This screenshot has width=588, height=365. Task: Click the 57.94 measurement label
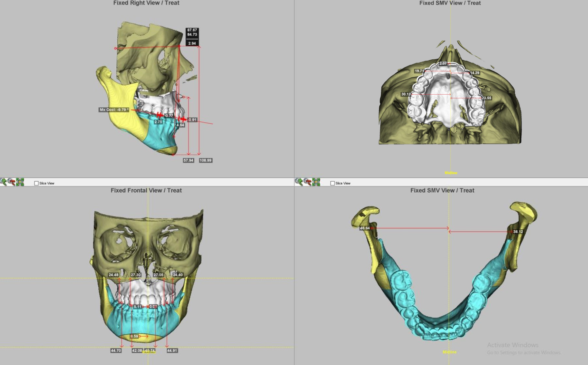(x=188, y=160)
